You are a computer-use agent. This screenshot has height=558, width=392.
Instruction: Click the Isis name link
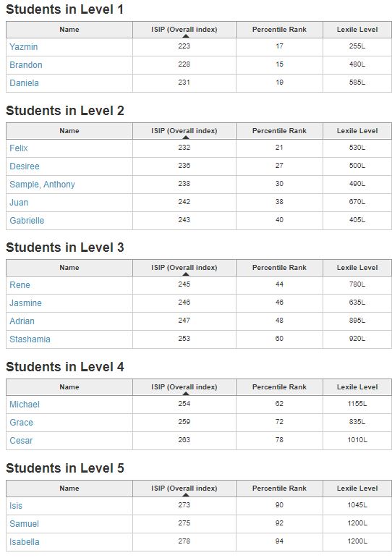point(16,506)
